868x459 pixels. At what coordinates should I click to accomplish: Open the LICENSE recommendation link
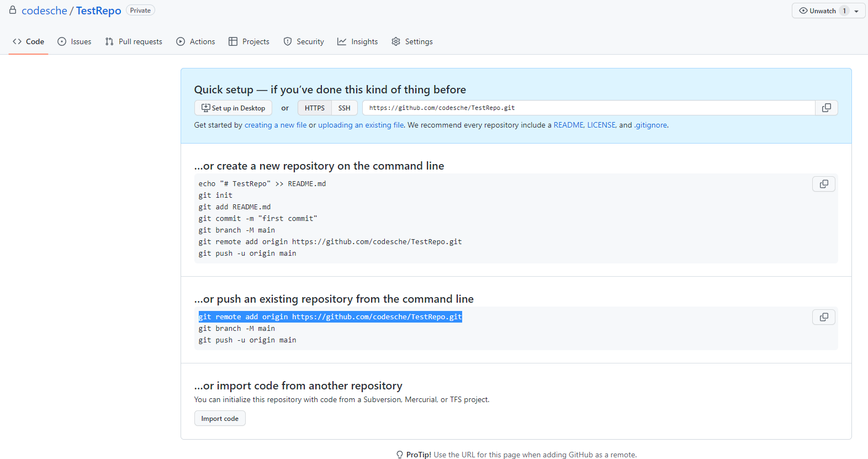pyautogui.click(x=601, y=125)
